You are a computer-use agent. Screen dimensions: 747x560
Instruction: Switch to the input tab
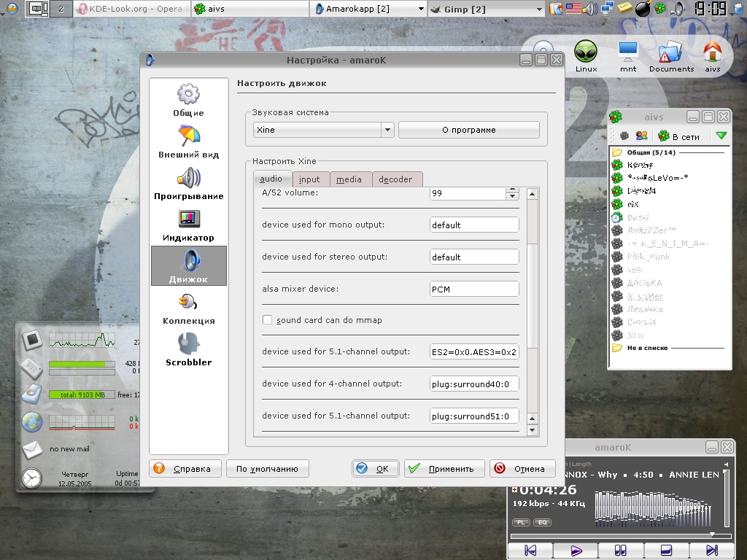click(x=309, y=179)
